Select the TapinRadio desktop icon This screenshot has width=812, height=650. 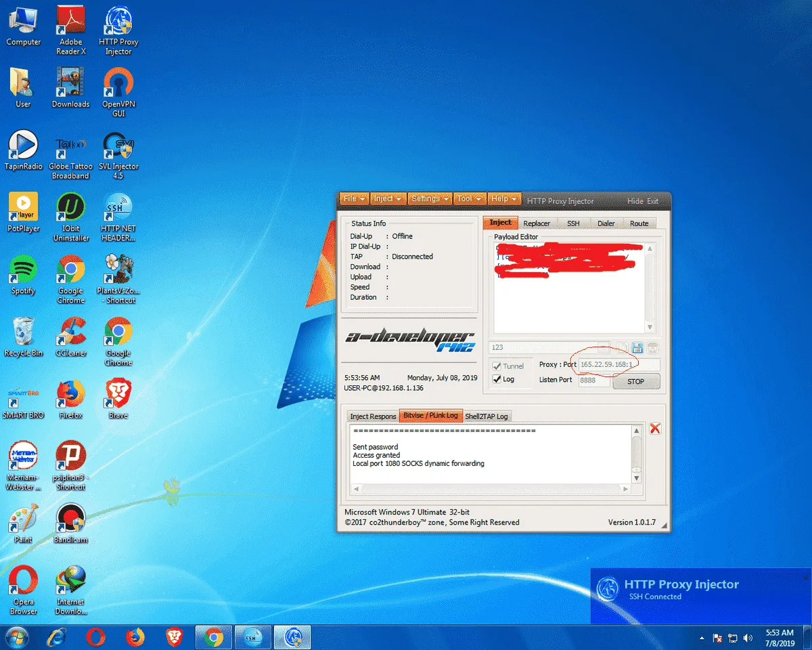(x=24, y=151)
